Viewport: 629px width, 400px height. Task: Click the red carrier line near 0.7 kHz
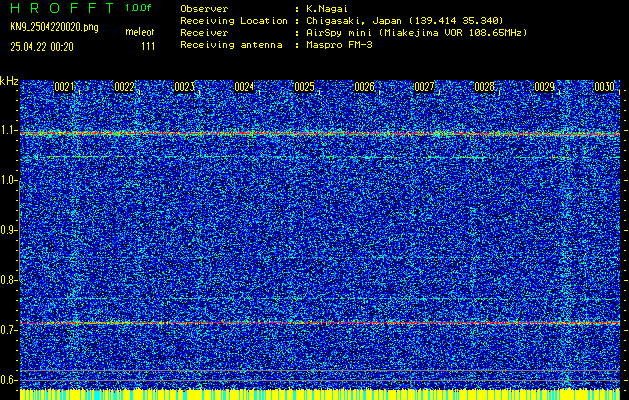point(320,323)
